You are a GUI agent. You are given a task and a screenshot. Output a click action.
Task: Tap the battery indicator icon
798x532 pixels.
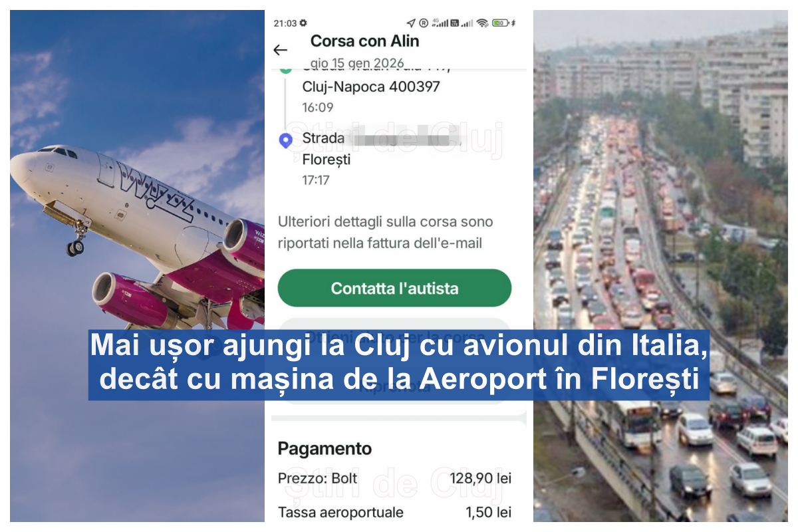click(x=501, y=23)
